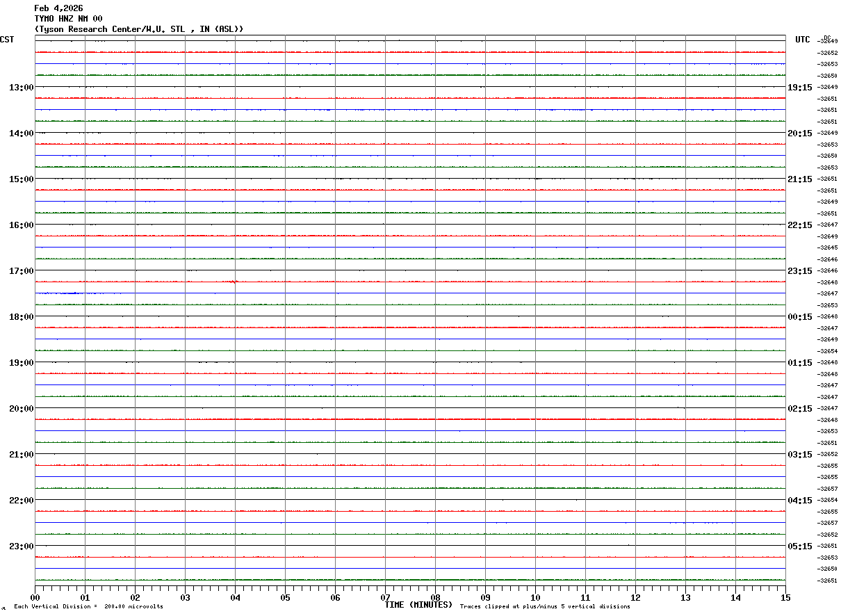Click the CST timezone header
The width and height of the screenshot is (841, 616).
point(7,40)
